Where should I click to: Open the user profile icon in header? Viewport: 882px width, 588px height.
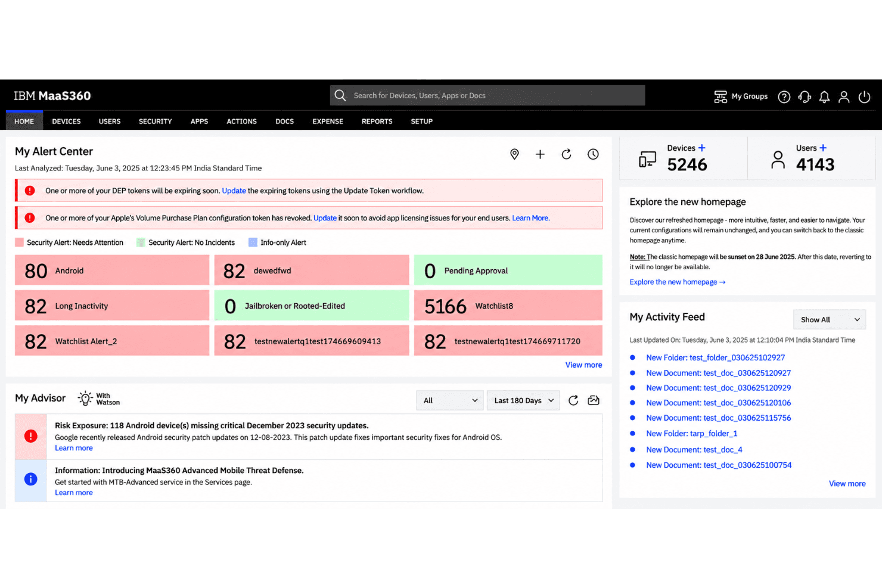(x=844, y=97)
